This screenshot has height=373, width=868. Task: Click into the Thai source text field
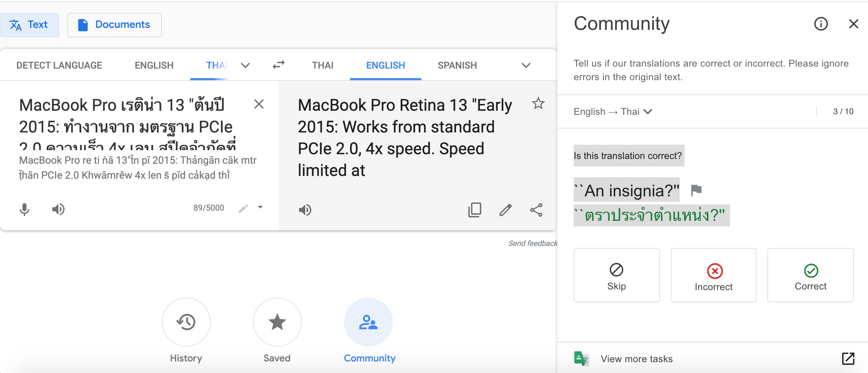[128, 124]
